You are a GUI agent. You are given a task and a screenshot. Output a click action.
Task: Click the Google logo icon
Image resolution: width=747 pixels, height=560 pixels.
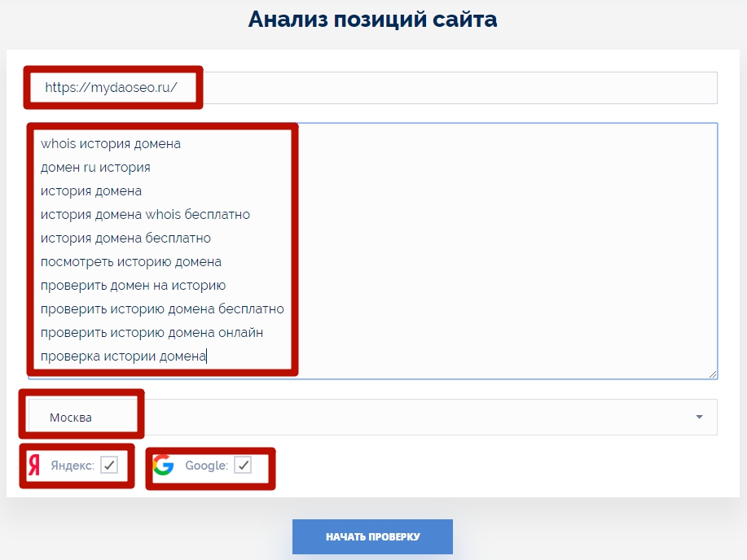[x=164, y=466]
